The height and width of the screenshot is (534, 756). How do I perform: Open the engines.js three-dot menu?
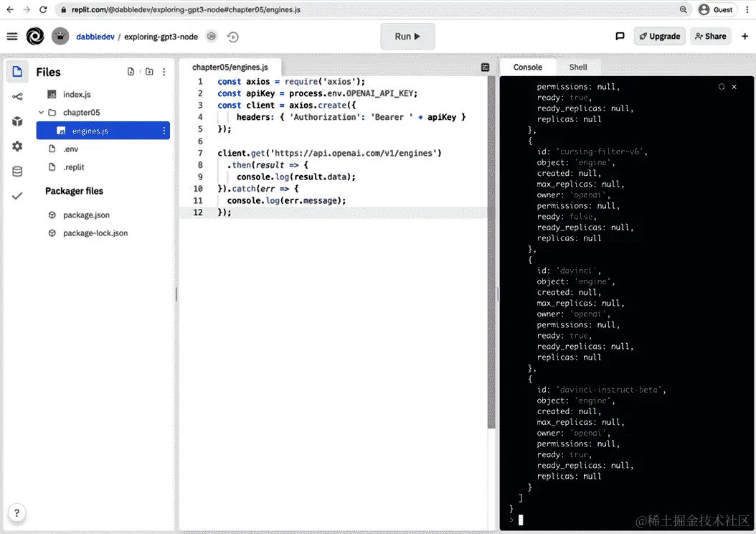click(x=164, y=129)
